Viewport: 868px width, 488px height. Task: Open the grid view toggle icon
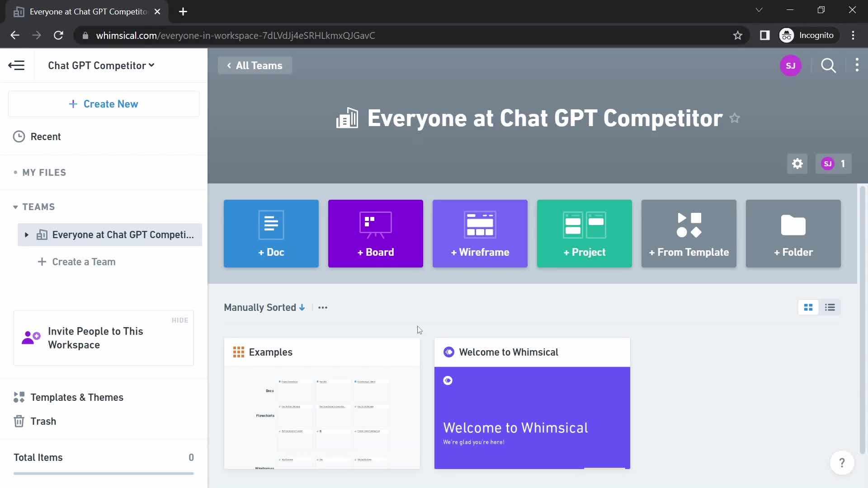(x=808, y=307)
